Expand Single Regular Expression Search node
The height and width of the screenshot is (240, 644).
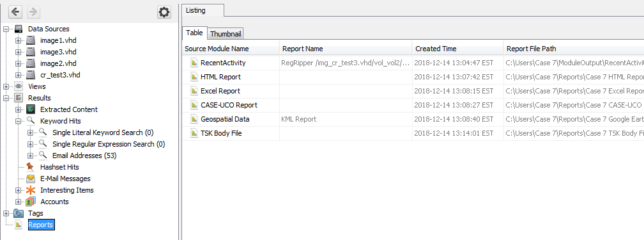(31, 144)
